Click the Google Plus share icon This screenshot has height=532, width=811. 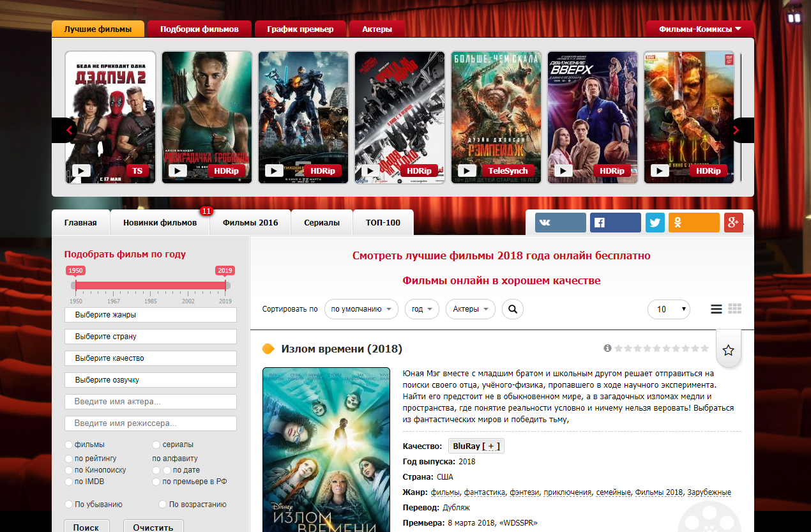733,222
